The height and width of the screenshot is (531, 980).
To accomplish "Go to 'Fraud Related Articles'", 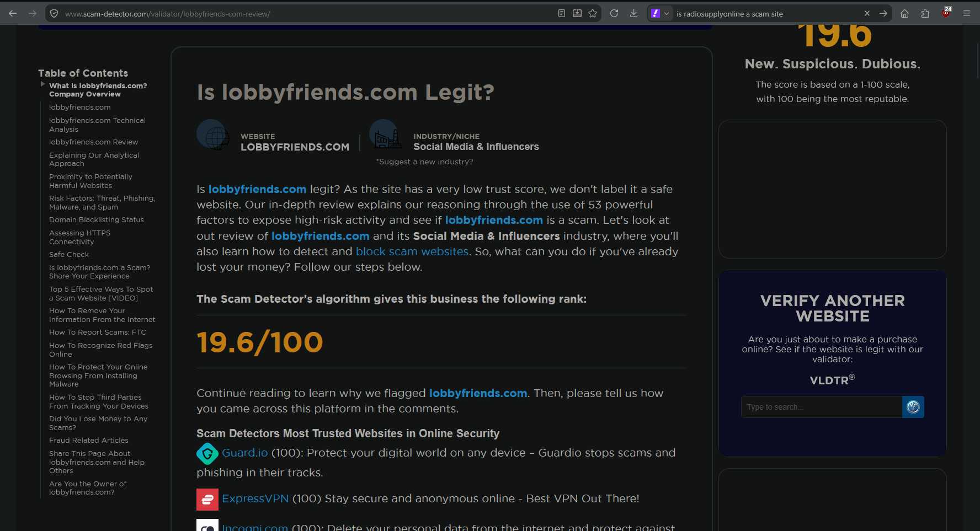I will point(89,440).
